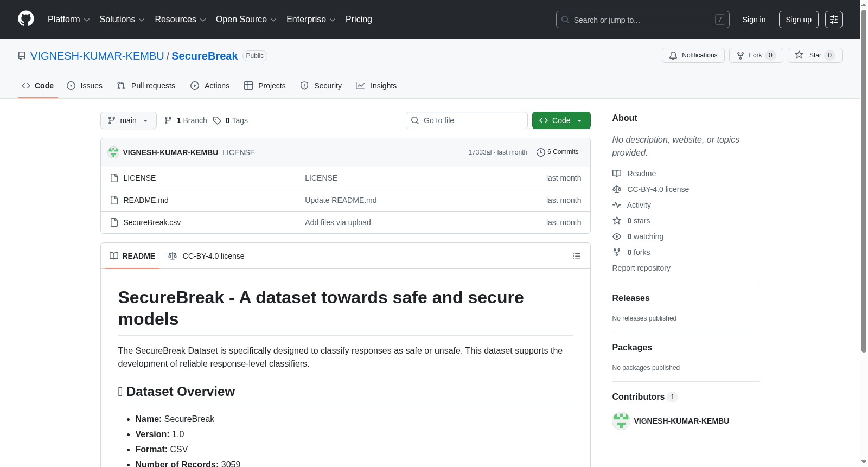The height and width of the screenshot is (467, 868).
Task: Open the 6 Commits link
Action: coord(558,152)
